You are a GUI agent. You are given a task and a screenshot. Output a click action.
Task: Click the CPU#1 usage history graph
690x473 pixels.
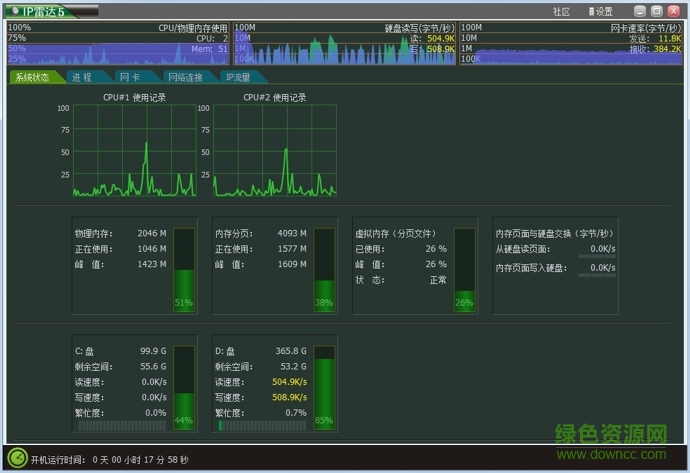tap(134, 151)
